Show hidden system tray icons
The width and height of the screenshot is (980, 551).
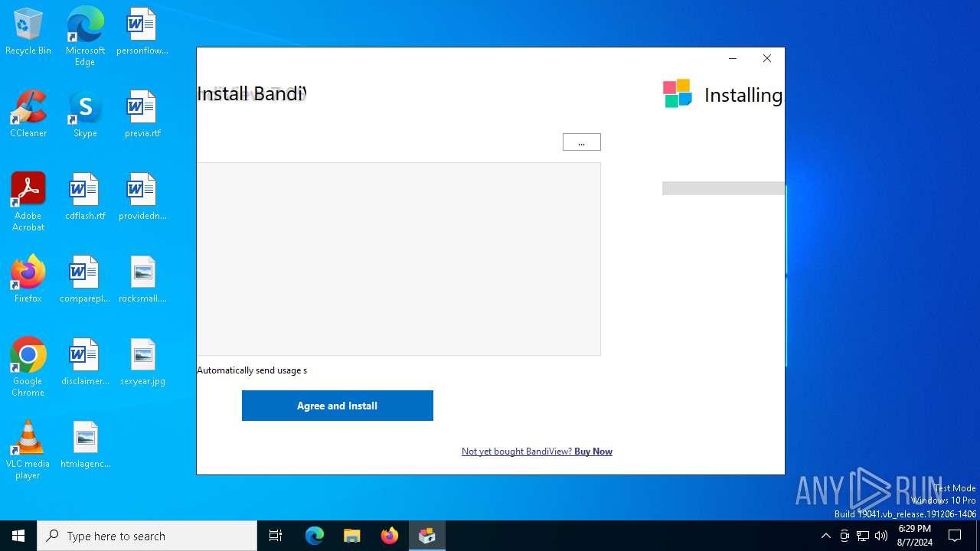825,536
